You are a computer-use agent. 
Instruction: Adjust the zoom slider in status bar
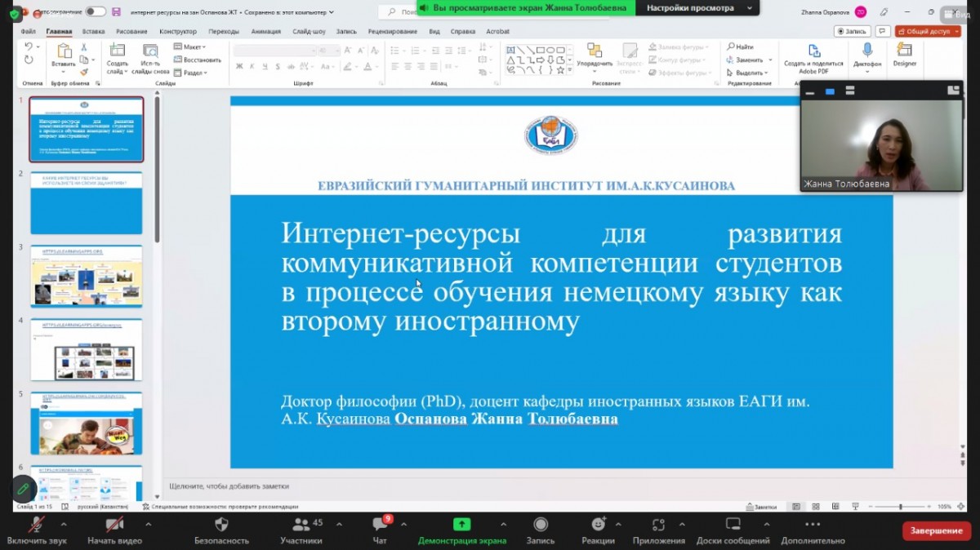901,507
